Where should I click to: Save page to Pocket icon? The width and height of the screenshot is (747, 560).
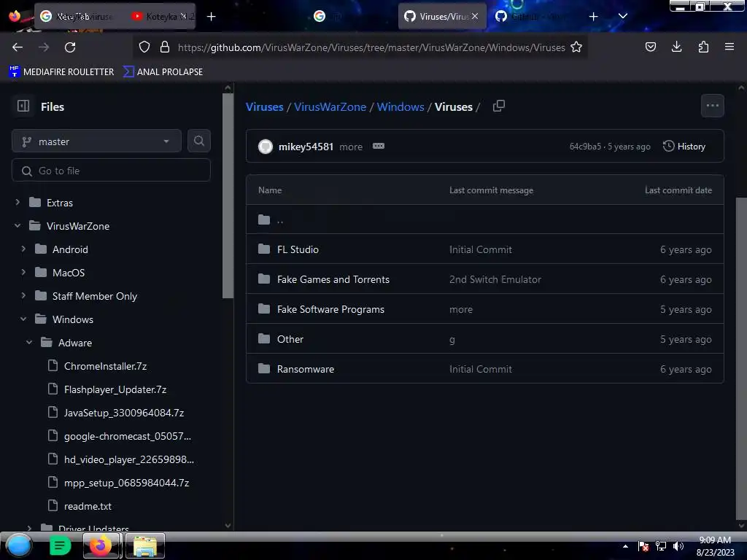[x=650, y=47]
